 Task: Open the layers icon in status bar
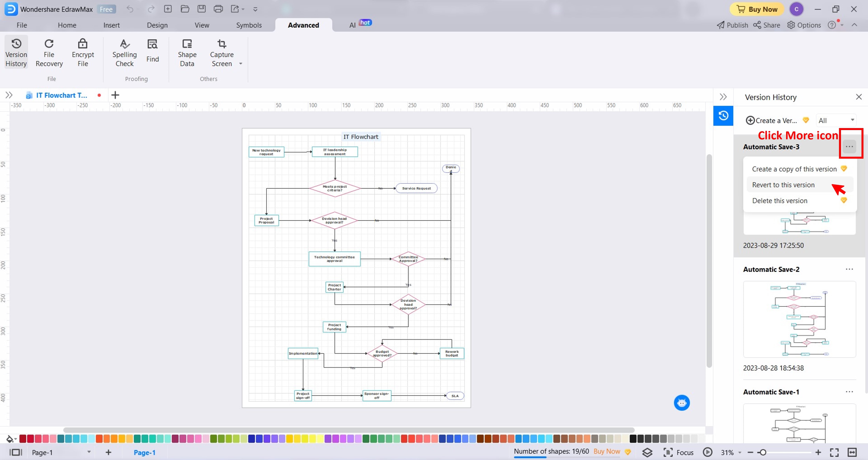(x=647, y=452)
